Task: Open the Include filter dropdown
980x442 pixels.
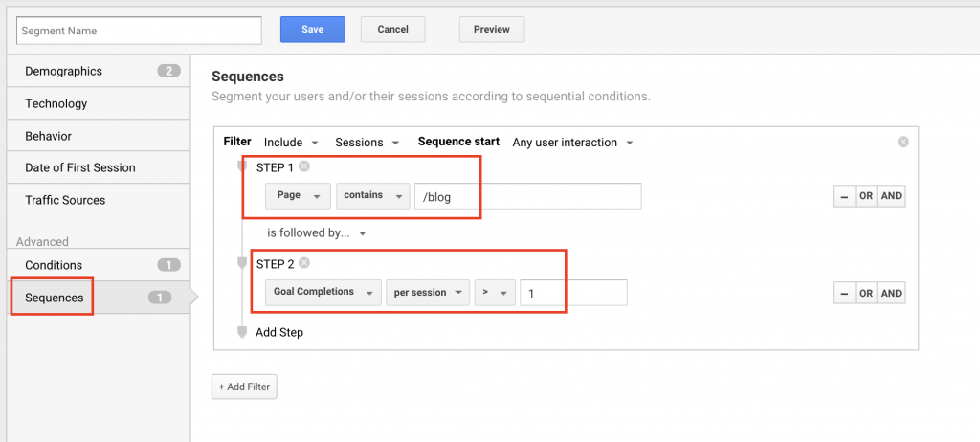Action: [291, 143]
